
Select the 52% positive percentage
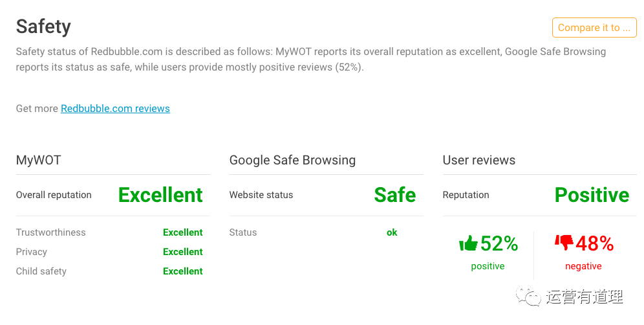click(x=499, y=243)
